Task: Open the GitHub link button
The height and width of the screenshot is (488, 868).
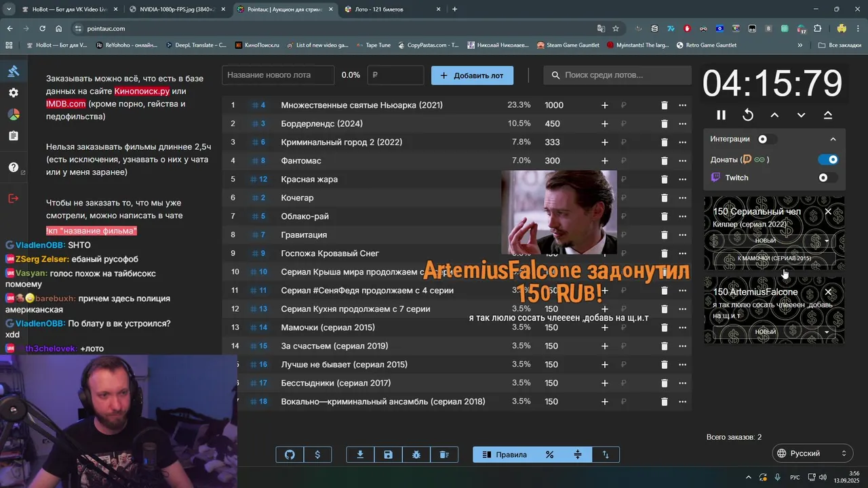Action: click(x=290, y=455)
